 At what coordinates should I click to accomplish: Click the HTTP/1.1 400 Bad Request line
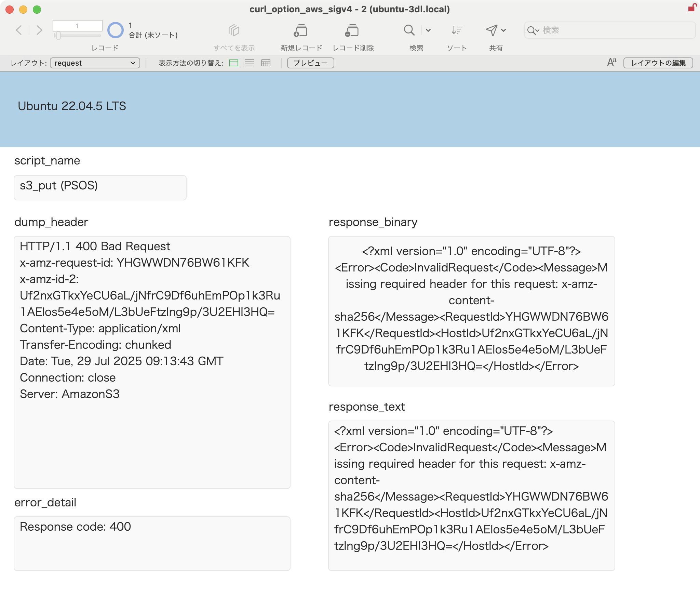(x=95, y=247)
